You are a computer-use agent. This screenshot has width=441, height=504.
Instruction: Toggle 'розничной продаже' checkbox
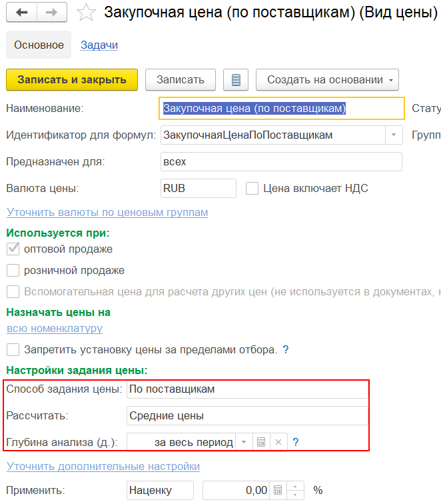click(x=13, y=271)
